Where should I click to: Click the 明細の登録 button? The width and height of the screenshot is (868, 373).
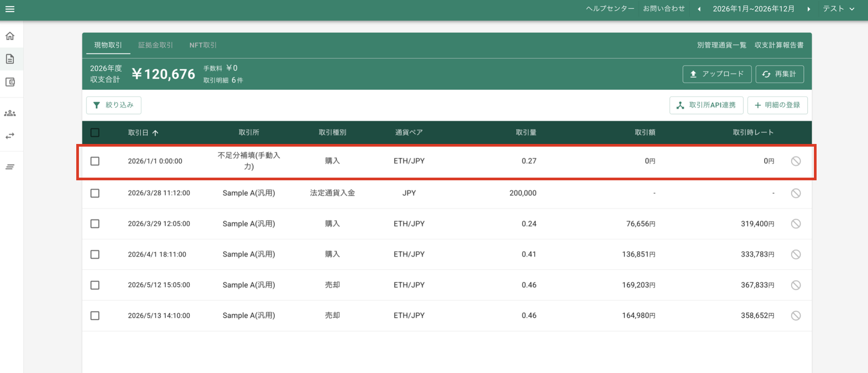click(777, 105)
